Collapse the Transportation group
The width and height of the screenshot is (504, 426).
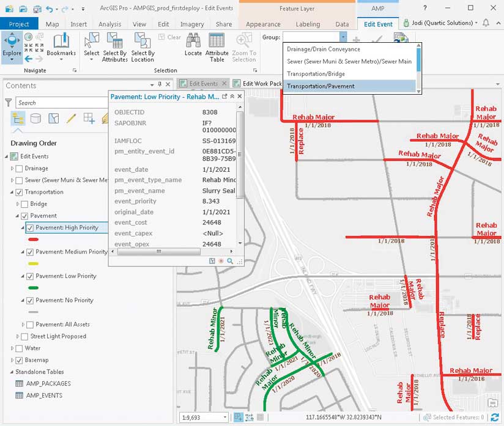12,192
